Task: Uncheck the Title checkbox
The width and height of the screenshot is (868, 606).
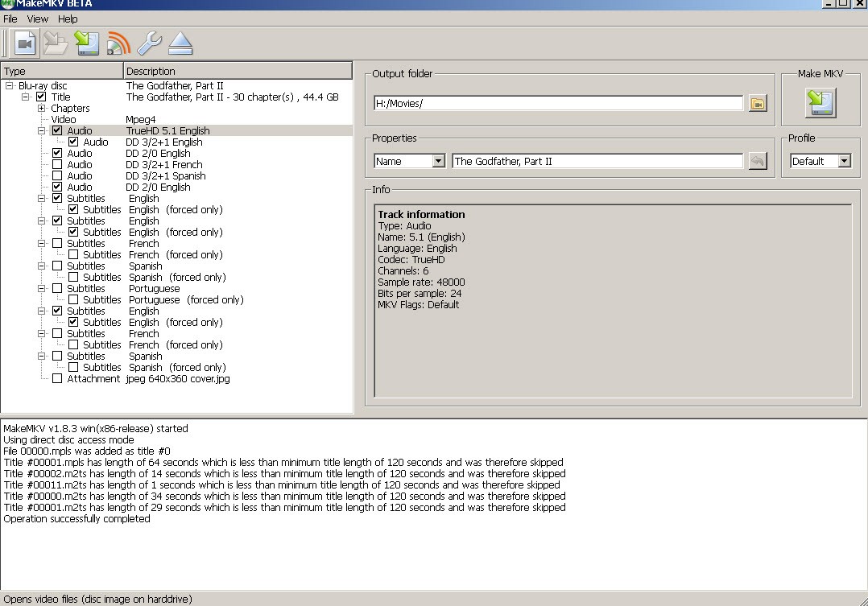Action: pos(41,97)
